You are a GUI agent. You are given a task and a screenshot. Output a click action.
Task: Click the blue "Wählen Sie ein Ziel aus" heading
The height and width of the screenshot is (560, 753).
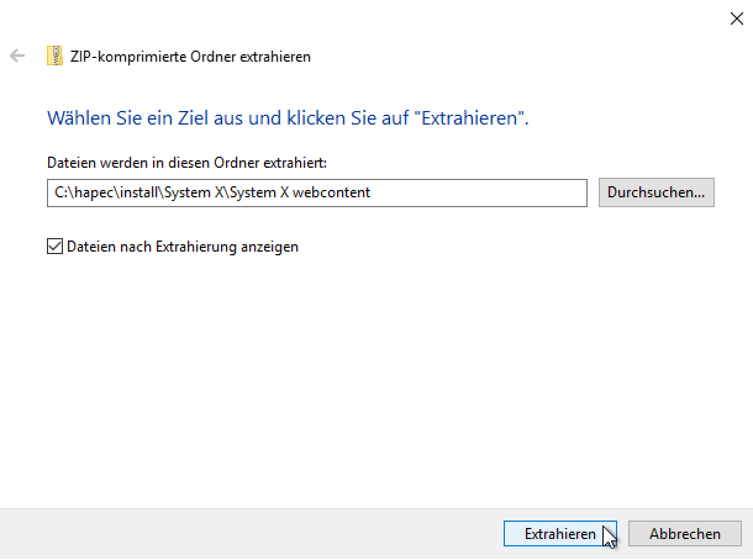click(288, 118)
